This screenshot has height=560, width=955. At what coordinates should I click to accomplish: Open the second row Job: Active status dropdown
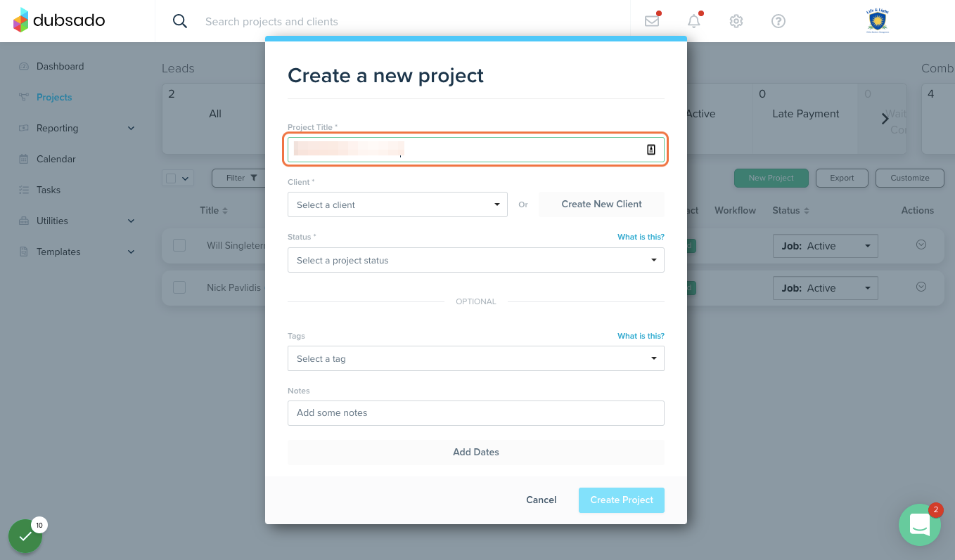[x=826, y=288]
